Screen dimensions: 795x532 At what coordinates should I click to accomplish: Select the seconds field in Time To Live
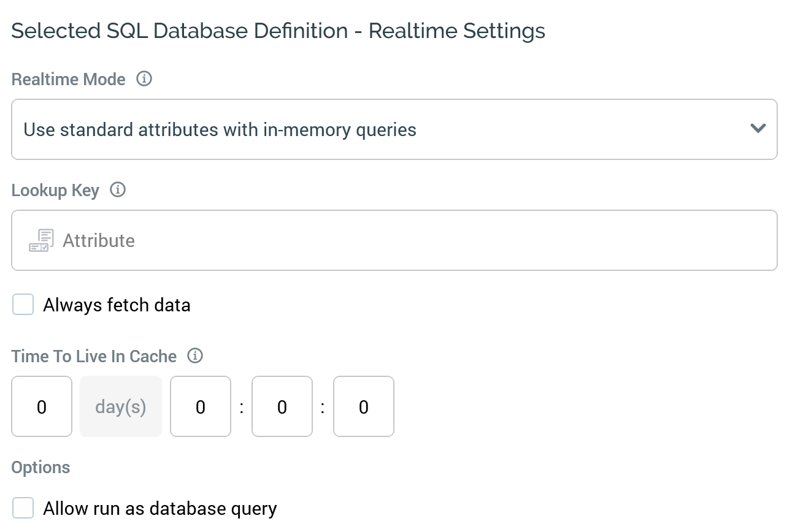(364, 407)
